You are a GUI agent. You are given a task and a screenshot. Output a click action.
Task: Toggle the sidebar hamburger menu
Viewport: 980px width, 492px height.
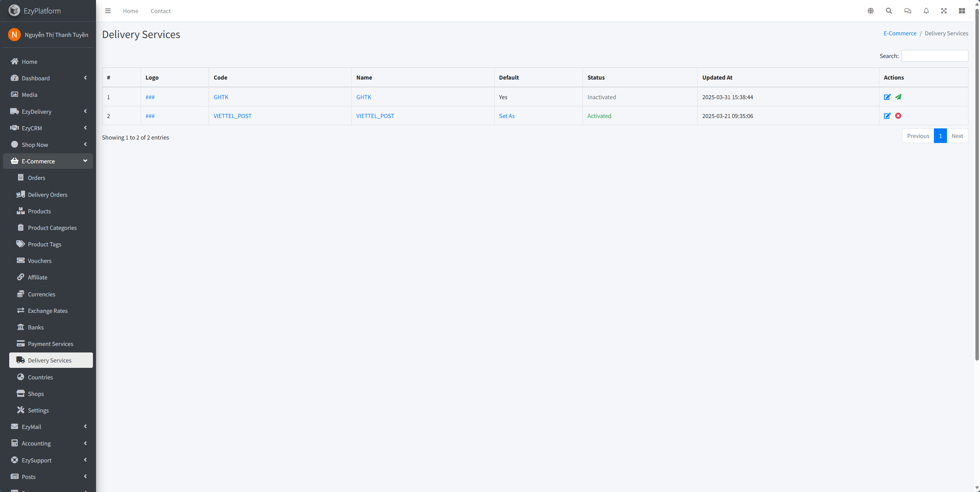click(x=108, y=11)
